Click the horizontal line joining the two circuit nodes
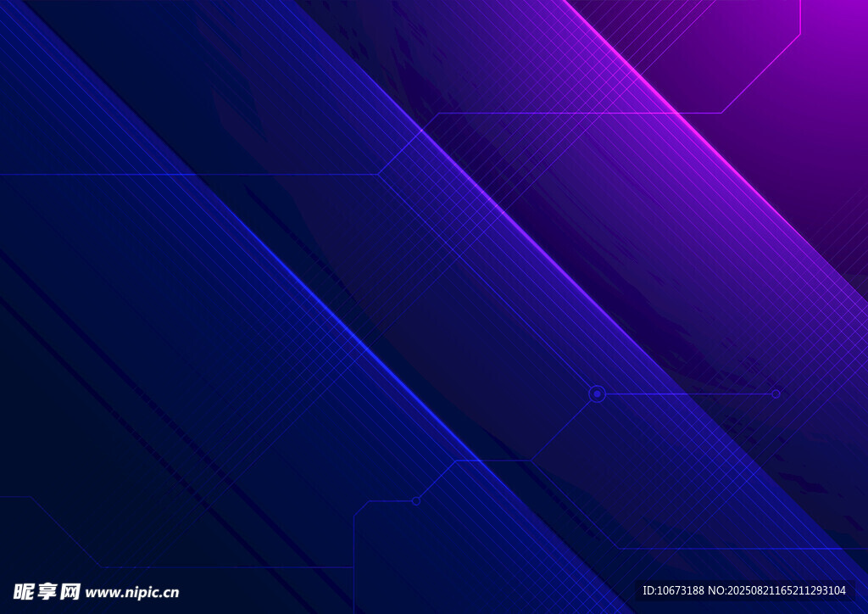The width and height of the screenshot is (868, 614). pyautogui.click(x=687, y=394)
